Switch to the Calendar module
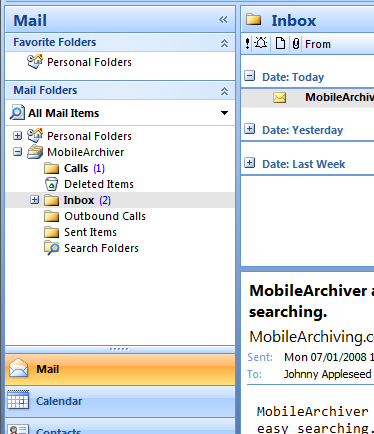Viewport: 374px width, 434px height. 120,401
